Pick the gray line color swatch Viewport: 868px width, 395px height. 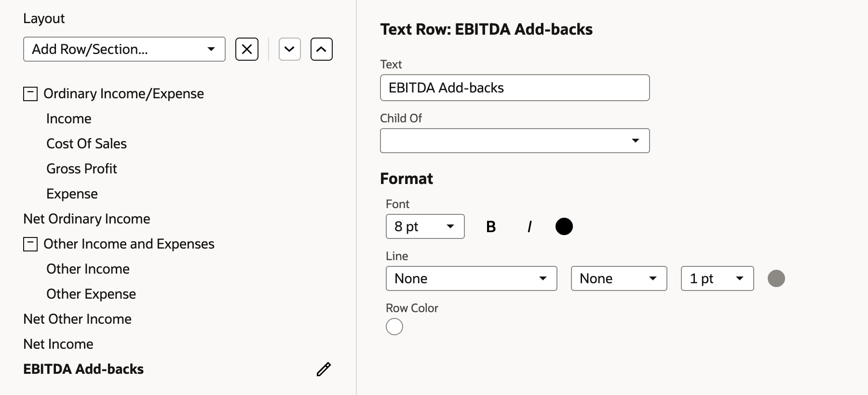point(776,278)
